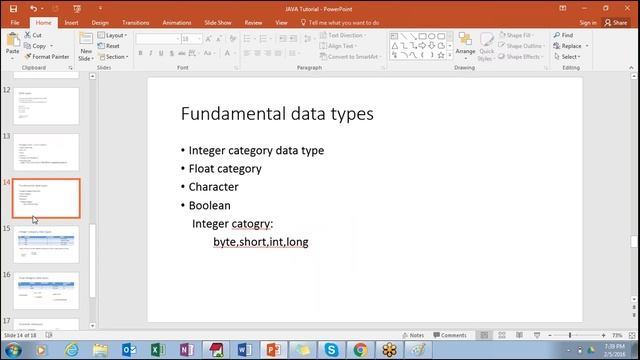Switch to Reading View in the status bar

[519, 335]
